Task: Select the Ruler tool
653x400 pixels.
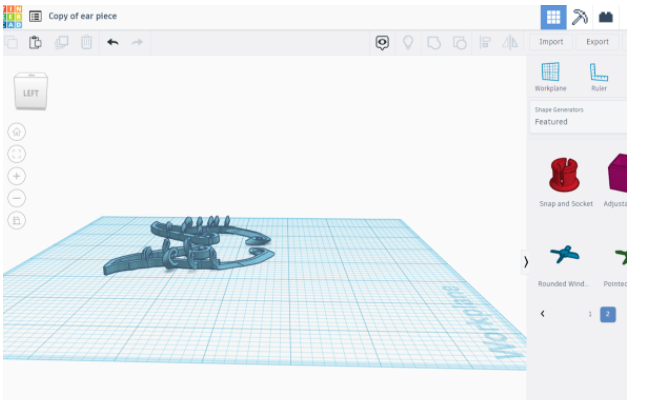Action: pyautogui.click(x=599, y=77)
